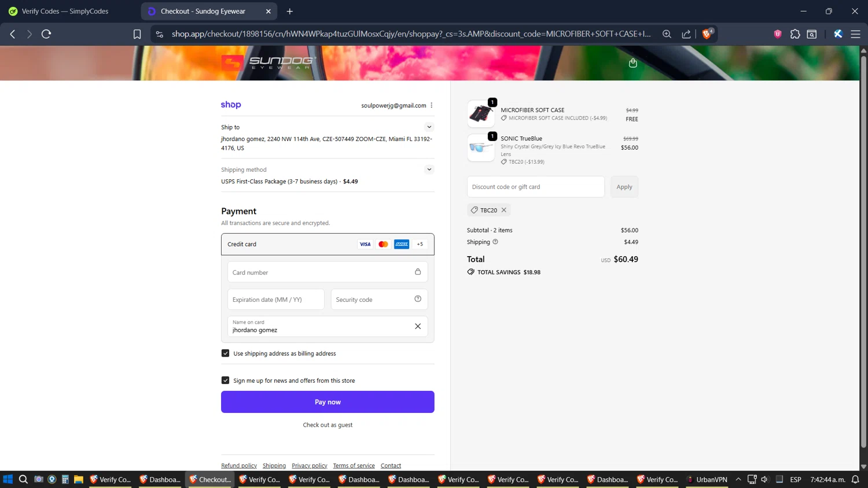Show hidden system tray icons chevron
Screen dimensions: 868x488
(x=738, y=479)
